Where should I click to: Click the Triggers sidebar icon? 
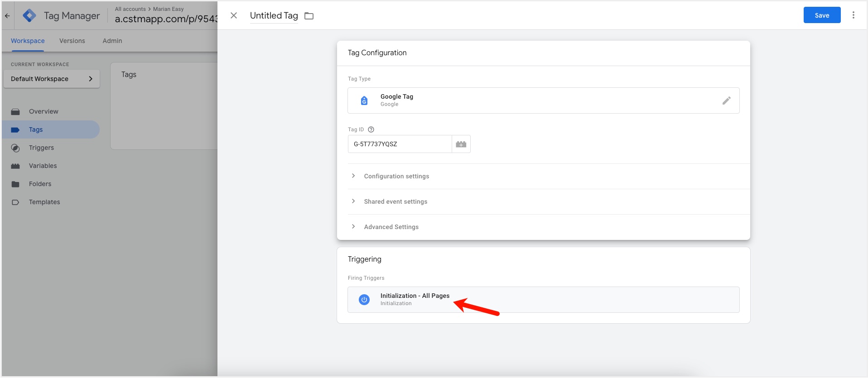tap(15, 148)
